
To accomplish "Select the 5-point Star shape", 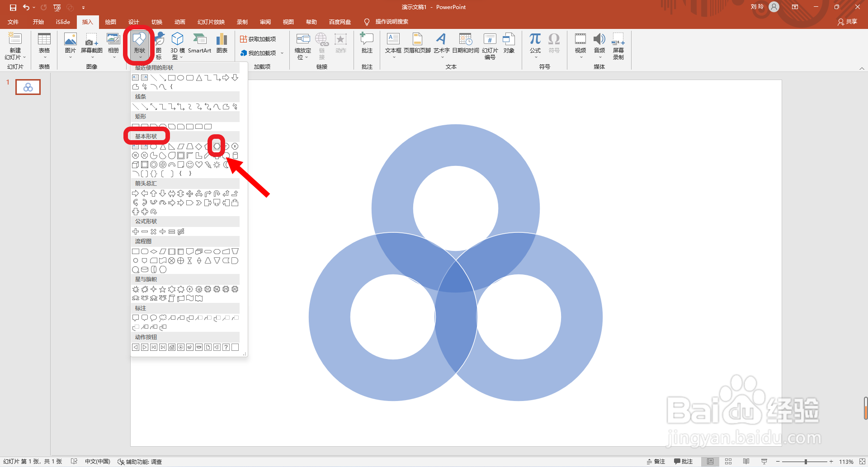I will click(x=163, y=289).
